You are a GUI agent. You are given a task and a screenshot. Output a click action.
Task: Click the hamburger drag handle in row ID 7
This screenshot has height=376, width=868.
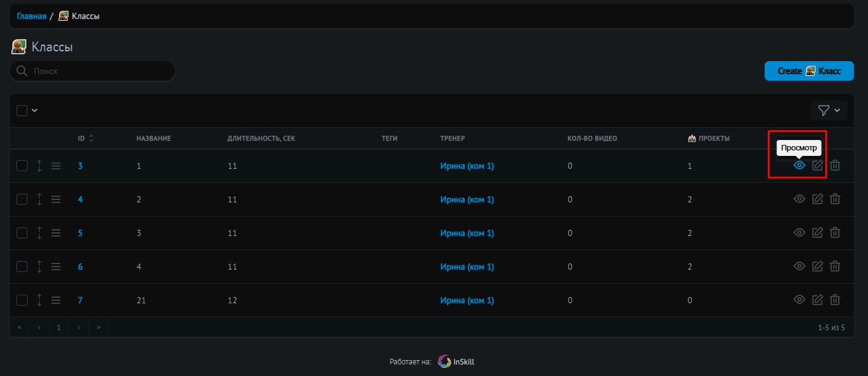(56, 300)
